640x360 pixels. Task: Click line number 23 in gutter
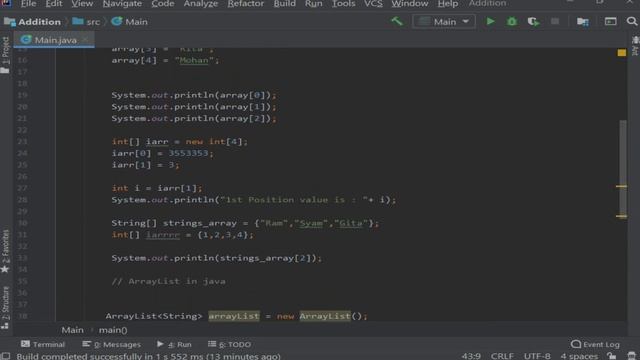(x=22, y=142)
